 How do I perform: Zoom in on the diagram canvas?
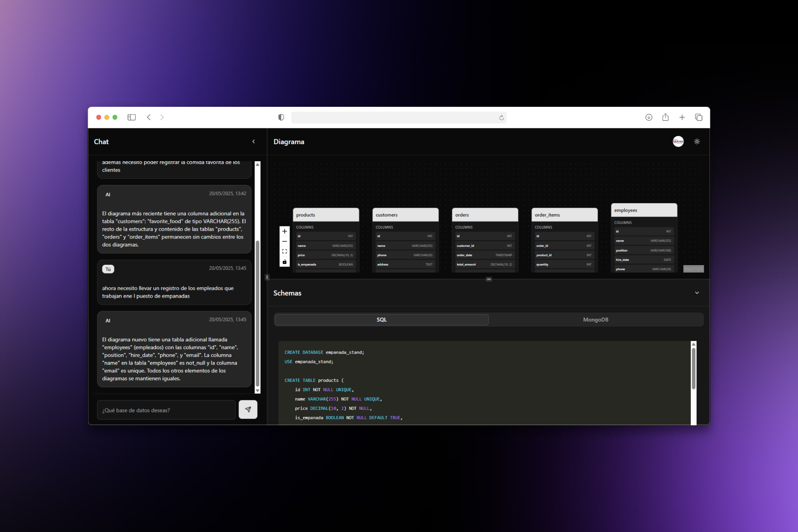coord(284,232)
